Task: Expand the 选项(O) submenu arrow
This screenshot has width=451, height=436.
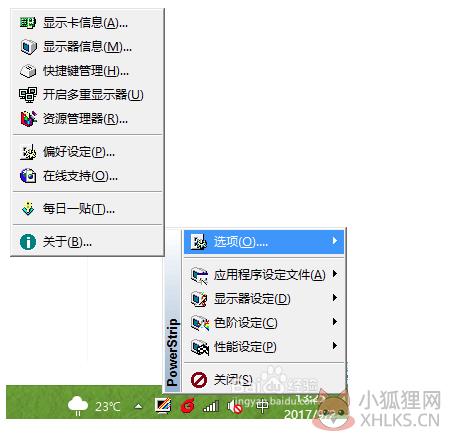Action: pos(335,241)
